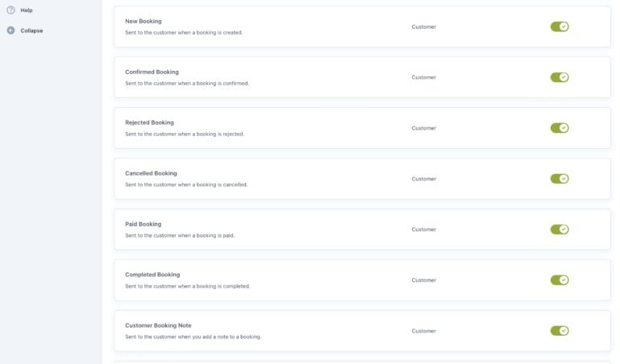Click the Paid Booking description text
The width and height of the screenshot is (620, 364).
[x=180, y=235]
